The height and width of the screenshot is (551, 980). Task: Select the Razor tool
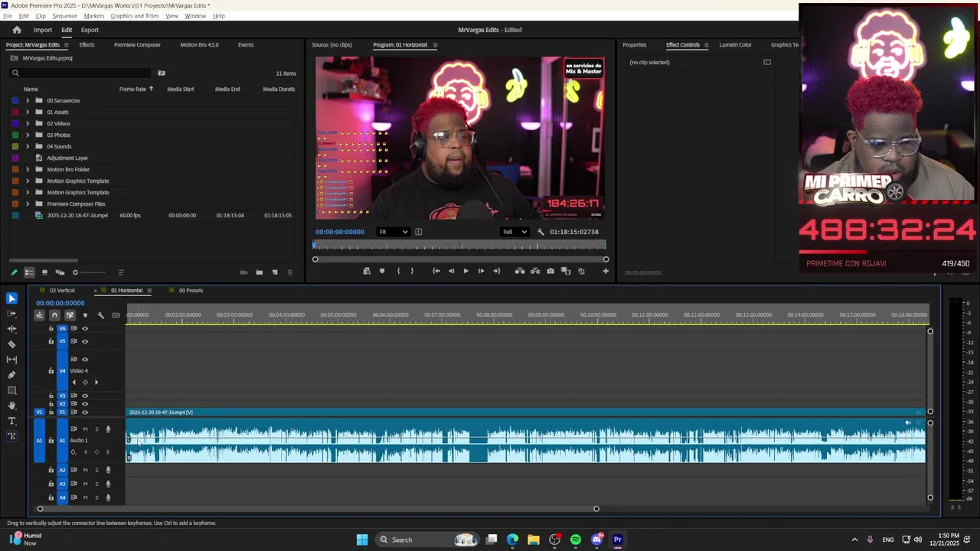click(x=11, y=344)
